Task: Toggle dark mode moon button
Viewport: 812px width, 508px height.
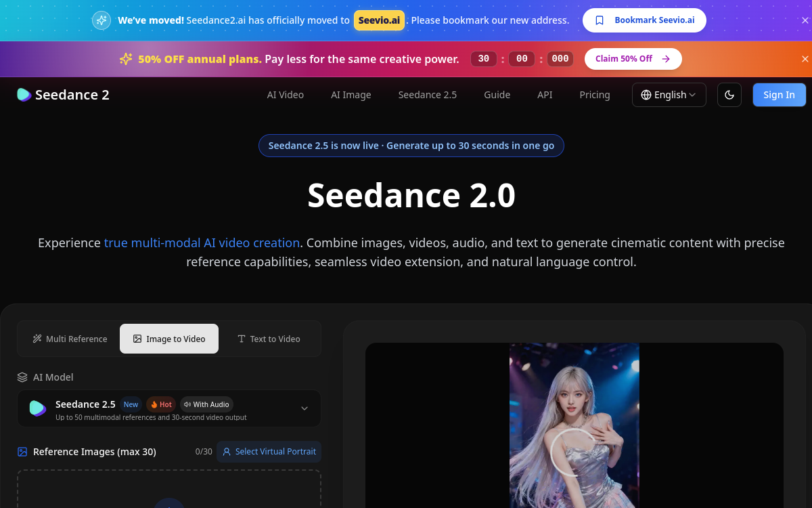Action: pyautogui.click(x=729, y=95)
